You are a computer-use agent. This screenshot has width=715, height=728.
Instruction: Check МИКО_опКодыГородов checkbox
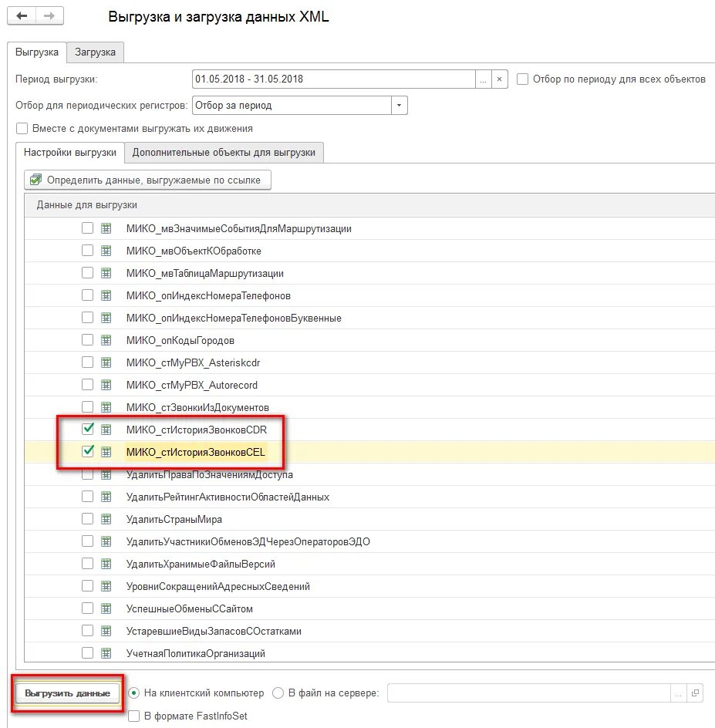pyautogui.click(x=87, y=339)
